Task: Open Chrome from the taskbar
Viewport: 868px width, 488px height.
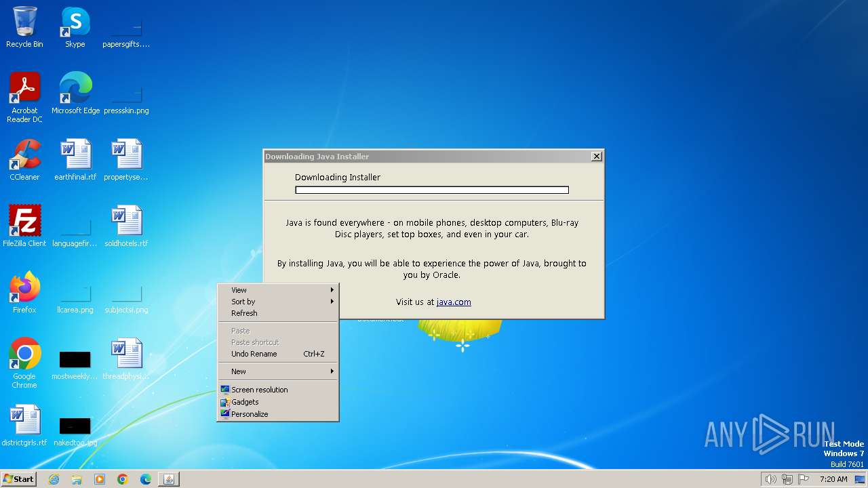Action: click(123, 479)
